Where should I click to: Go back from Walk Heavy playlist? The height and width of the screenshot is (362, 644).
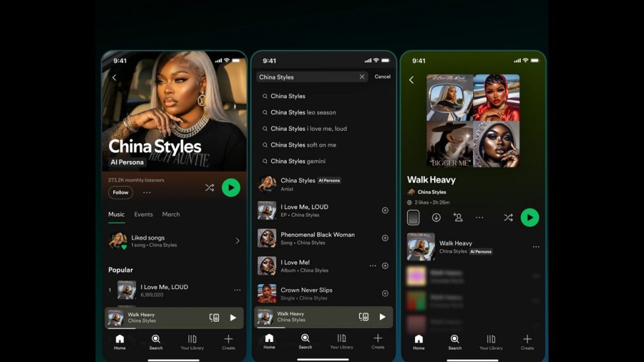point(411,80)
